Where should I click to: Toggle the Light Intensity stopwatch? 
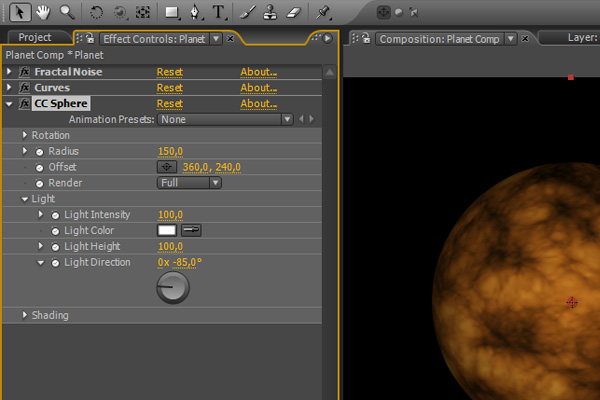[x=55, y=215]
